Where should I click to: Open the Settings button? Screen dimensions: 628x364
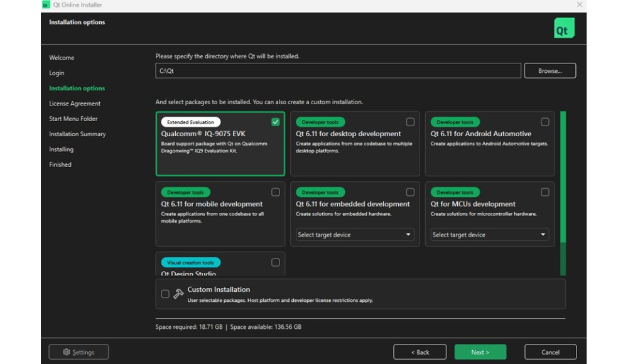(78, 352)
